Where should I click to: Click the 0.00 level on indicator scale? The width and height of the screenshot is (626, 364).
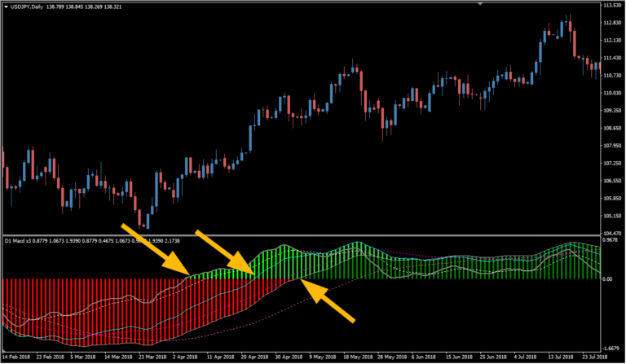(x=608, y=278)
